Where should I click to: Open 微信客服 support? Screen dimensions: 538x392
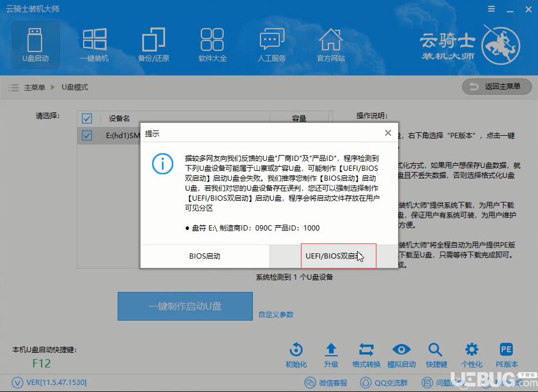[326, 383]
